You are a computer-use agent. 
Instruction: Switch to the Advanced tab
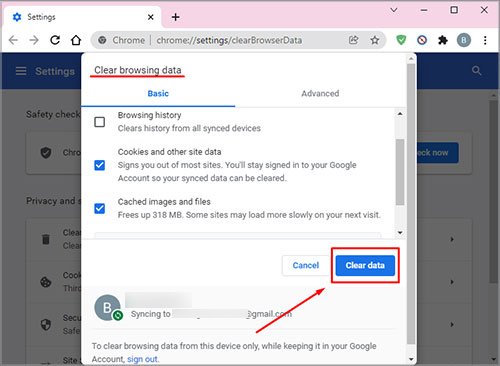coord(320,93)
